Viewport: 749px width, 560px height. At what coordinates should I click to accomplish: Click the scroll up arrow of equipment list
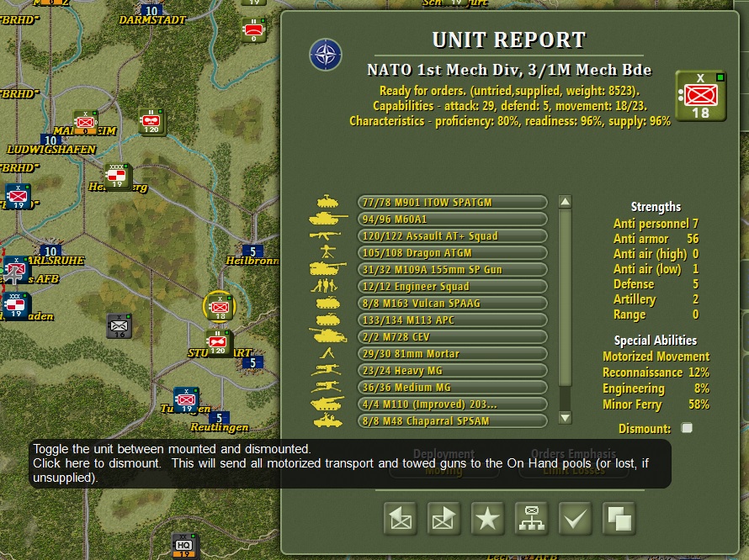coord(565,202)
